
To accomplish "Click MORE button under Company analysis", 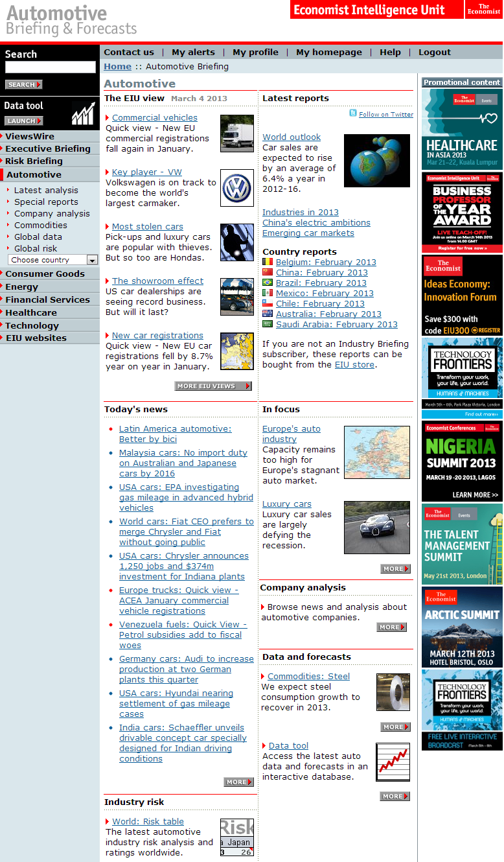I will [391, 627].
